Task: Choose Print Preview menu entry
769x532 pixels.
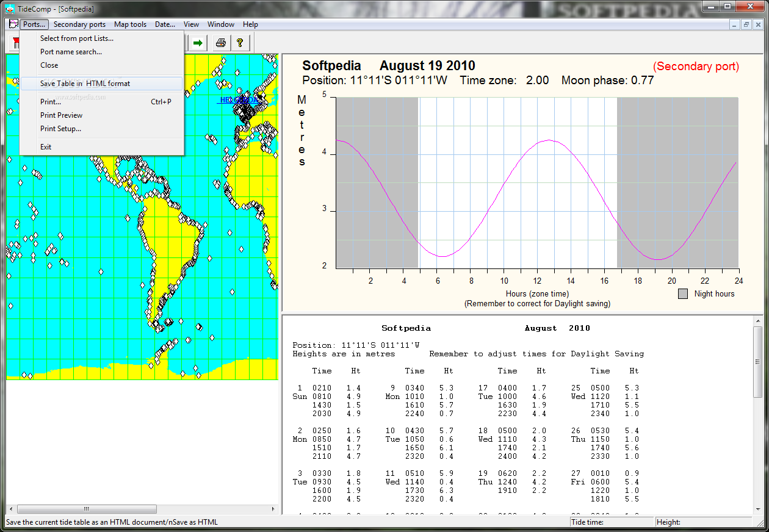Action: point(102,115)
